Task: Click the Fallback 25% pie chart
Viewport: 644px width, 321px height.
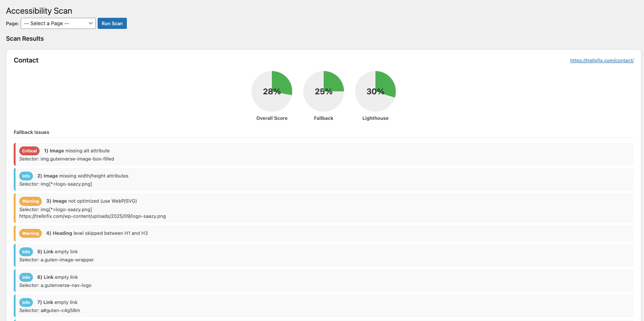Action: [x=324, y=91]
